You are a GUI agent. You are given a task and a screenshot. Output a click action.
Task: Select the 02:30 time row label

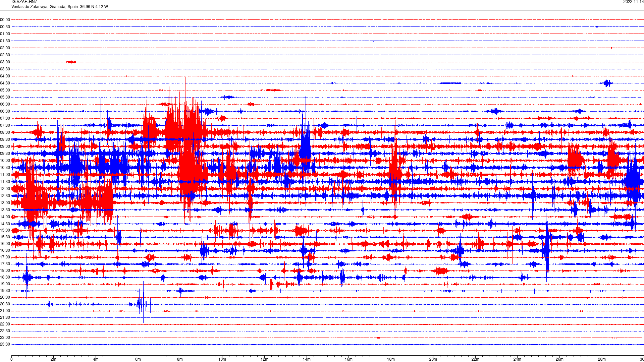pos(5,55)
